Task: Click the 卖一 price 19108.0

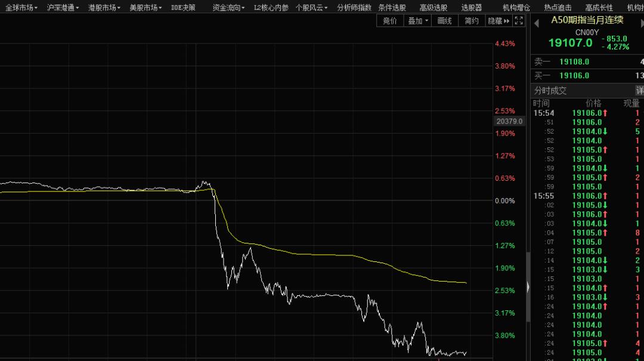Action: (x=574, y=61)
